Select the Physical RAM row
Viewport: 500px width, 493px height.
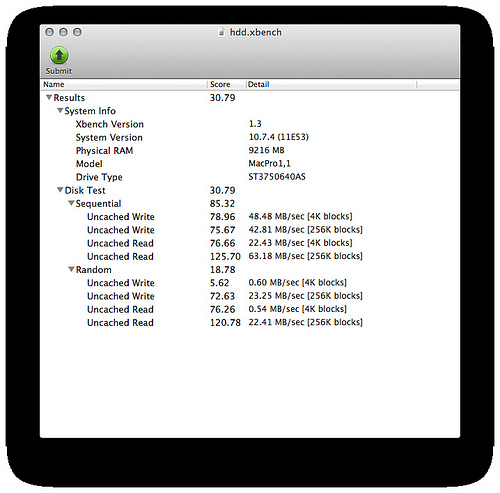(x=250, y=151)
